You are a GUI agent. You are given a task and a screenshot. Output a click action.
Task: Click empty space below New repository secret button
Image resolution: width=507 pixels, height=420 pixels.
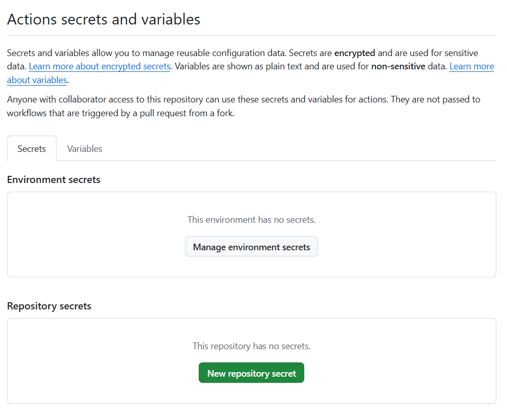pyautogui.click(x=251, y=393)
